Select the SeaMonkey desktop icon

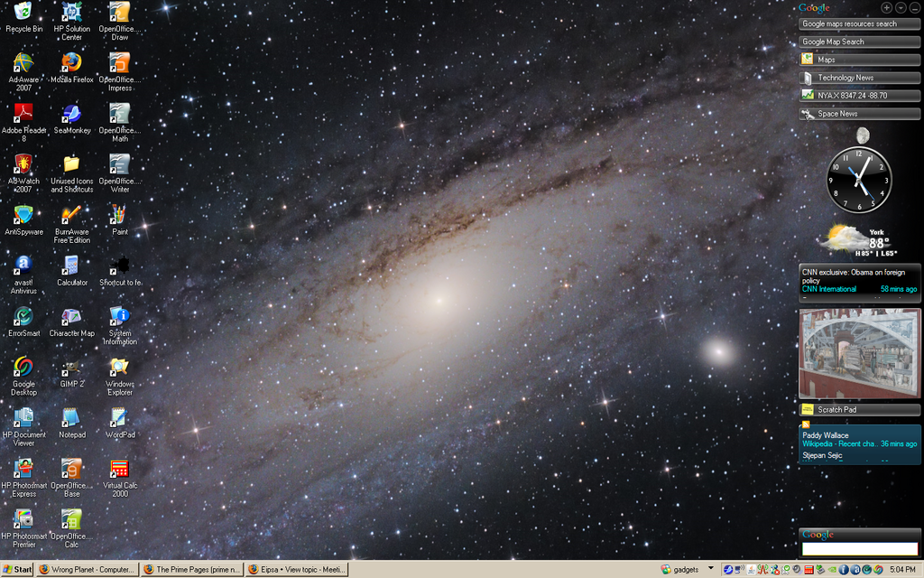(x=72, y=118)
